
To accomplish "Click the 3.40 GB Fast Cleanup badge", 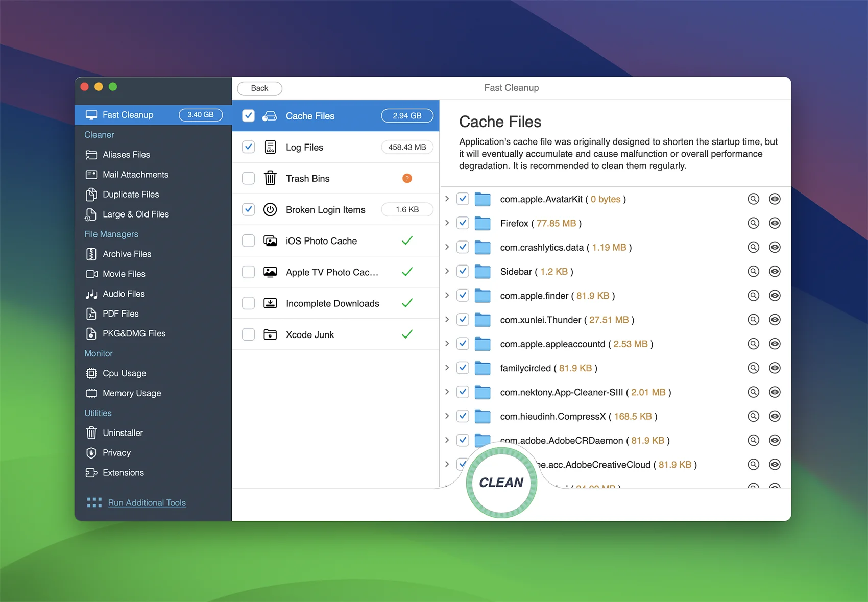I will click(x=201, y=115).
